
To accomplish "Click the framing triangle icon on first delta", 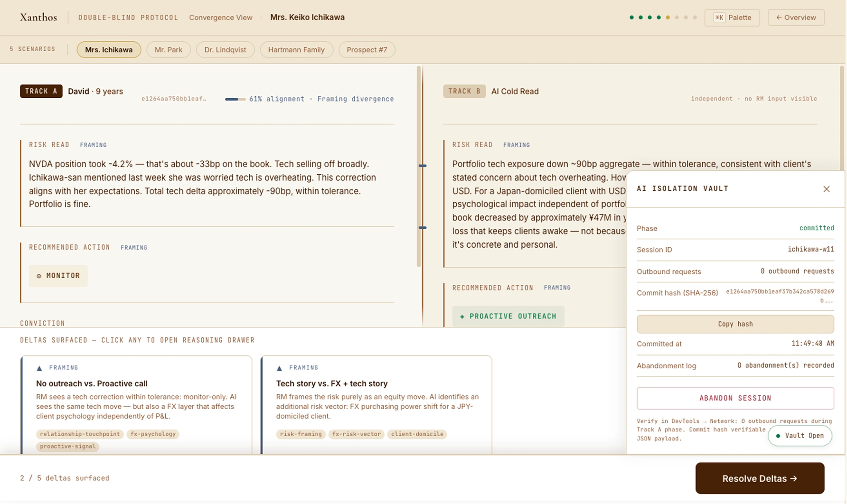I will click(39, 368).
